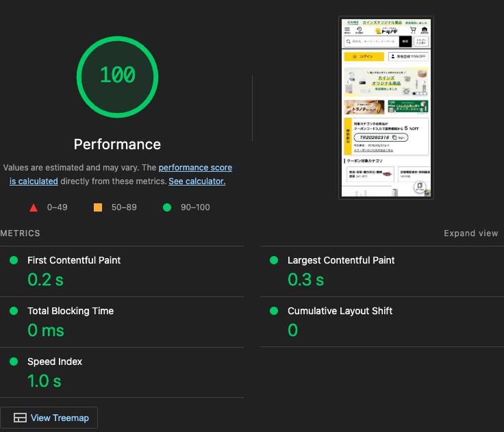504x432 pixels.
Task: Click the 90–100 legend label
Action: [195, 207]
